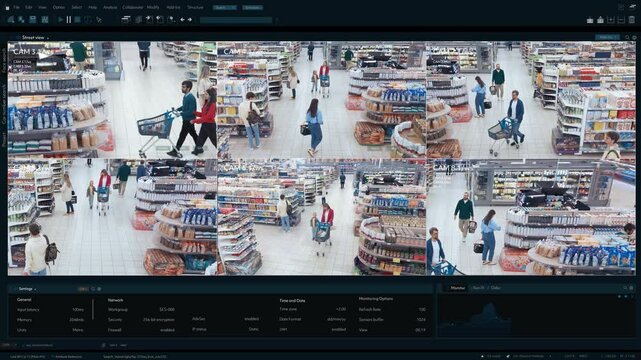641x360 pixels.
Task: Click the search icon in Settings header
Action: click(x=93, y=289)
